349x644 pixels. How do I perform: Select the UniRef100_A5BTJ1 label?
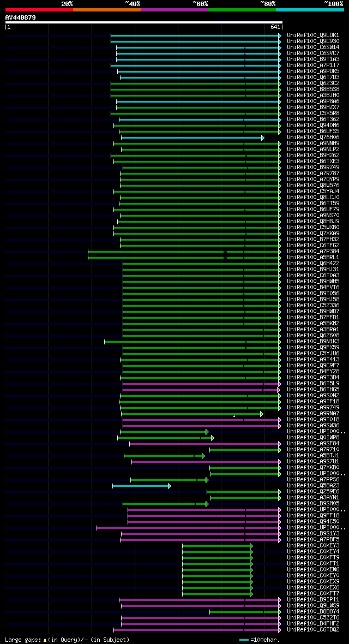[x=313, y=456]
